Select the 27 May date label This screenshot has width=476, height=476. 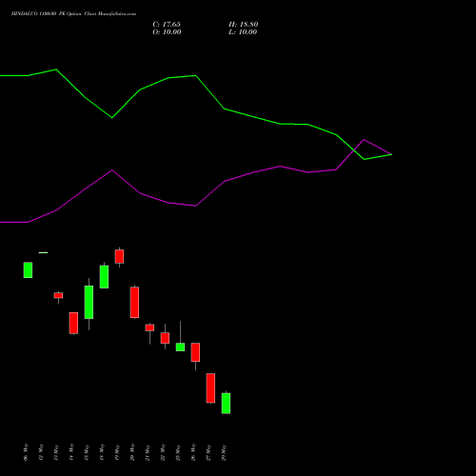click(208, 452)
